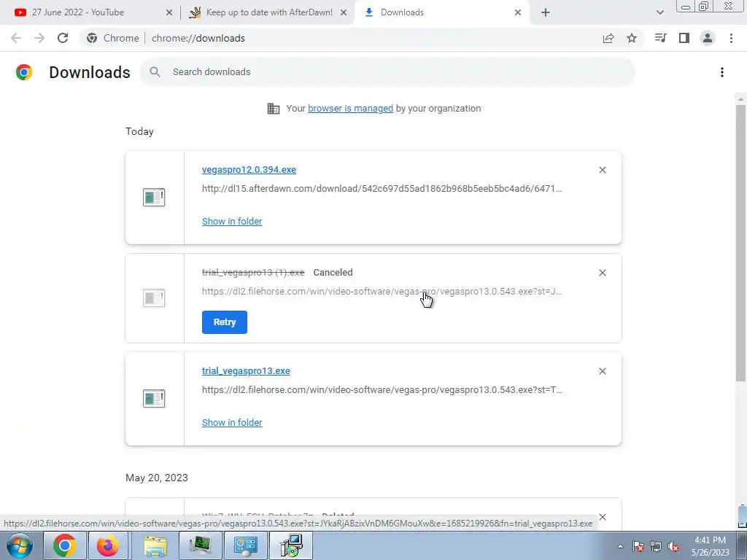
Task: Close the YouTube tab
Action: pyautogui.click(x=169, y=12)
